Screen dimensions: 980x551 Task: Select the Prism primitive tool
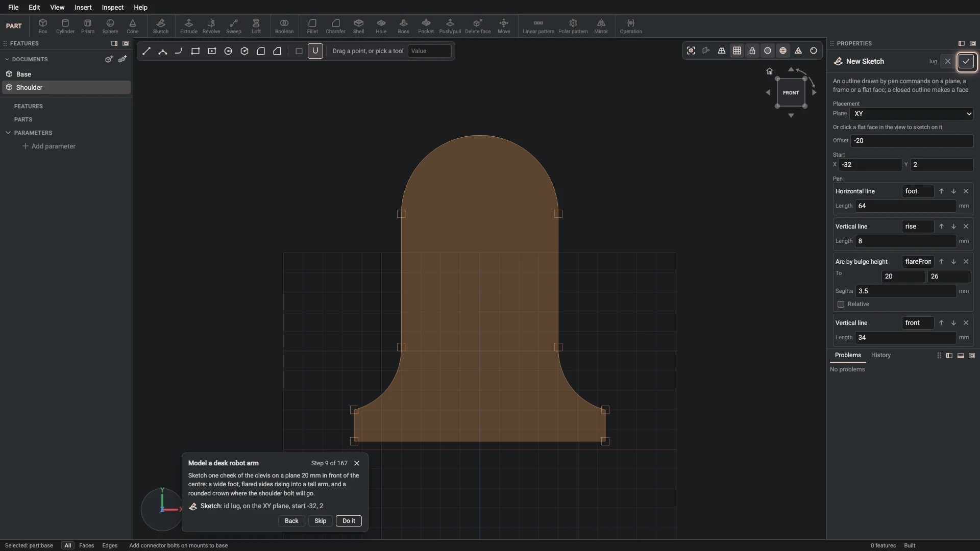click(88, 26)
